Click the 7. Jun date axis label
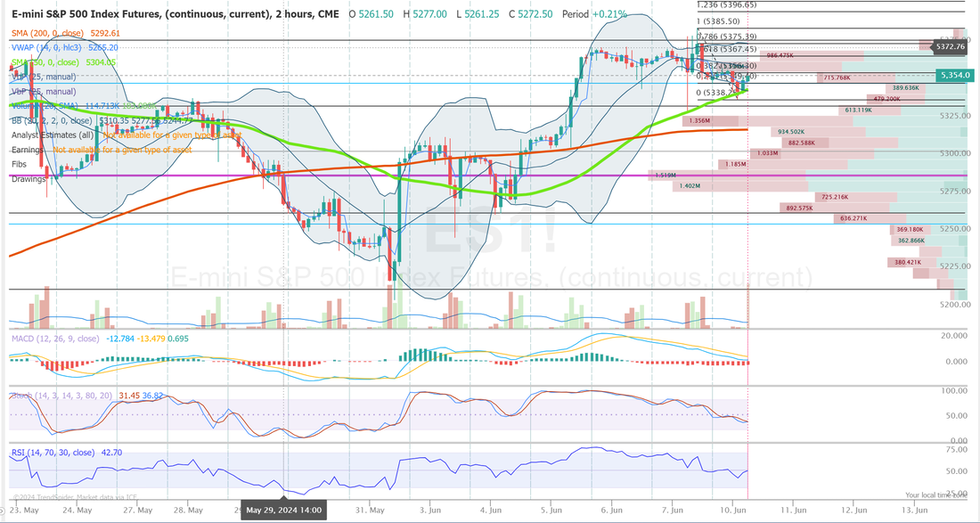 pyautogui.click(x=672, y=510)
